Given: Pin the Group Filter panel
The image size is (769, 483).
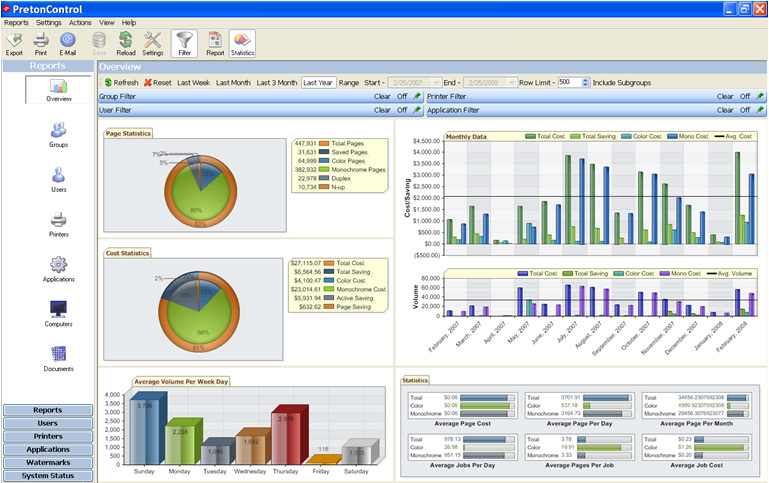Looking at the screenshot, I should [x=416, y=96].
